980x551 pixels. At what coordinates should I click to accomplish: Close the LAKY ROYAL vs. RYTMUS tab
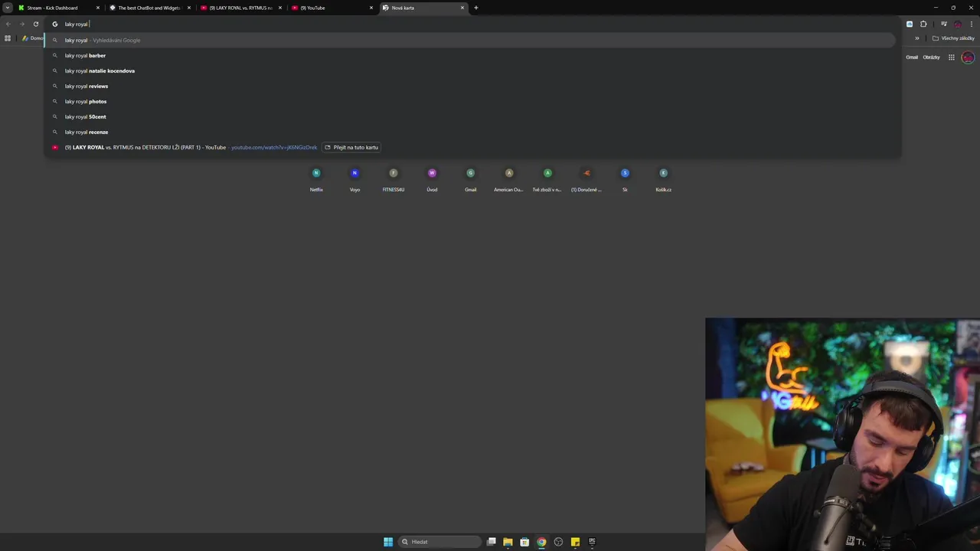[280, 8]
